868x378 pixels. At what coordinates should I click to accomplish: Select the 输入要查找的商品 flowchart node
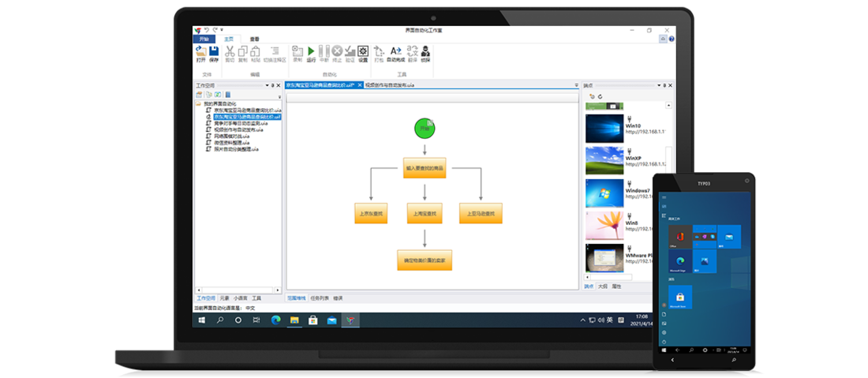(x=425, y=167)
